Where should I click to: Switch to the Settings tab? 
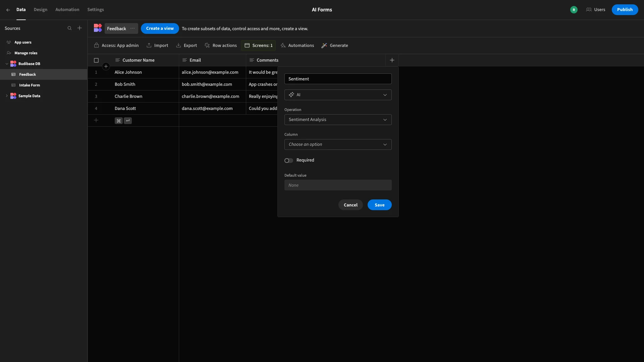click(96, 10)
